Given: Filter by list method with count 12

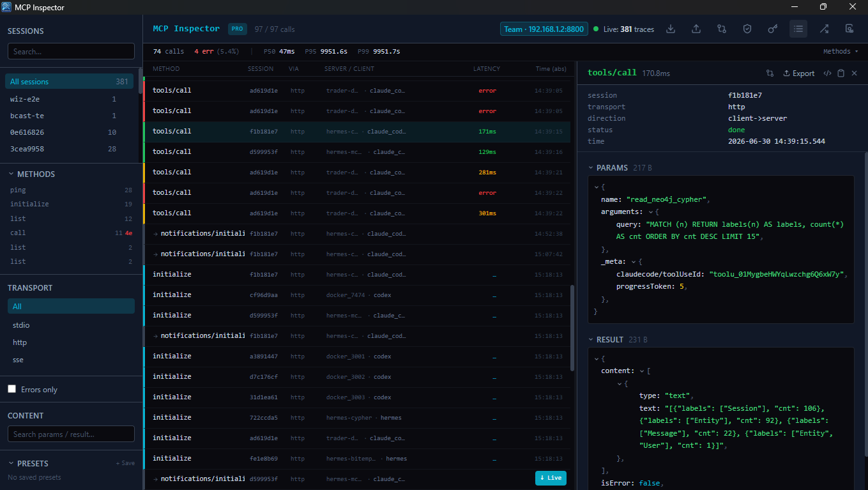Looking at the screenshot, I should click(71, 218).
